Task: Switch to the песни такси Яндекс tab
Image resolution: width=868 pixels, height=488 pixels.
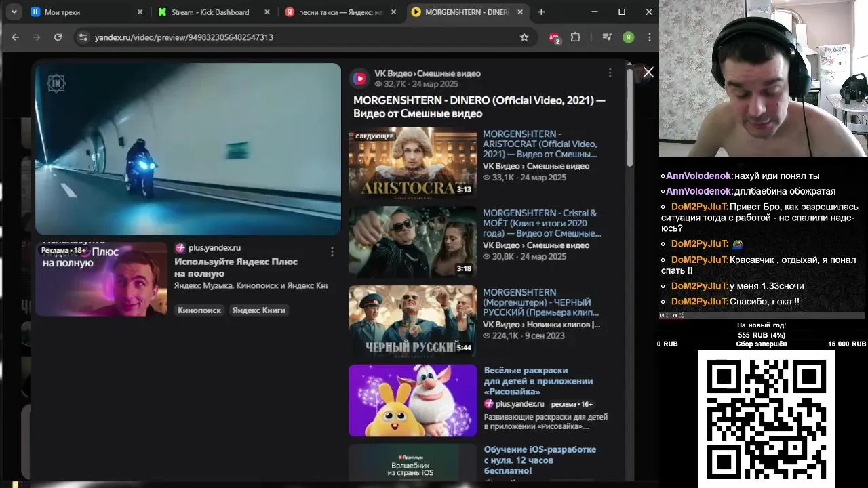Action: tap(340, 12)
